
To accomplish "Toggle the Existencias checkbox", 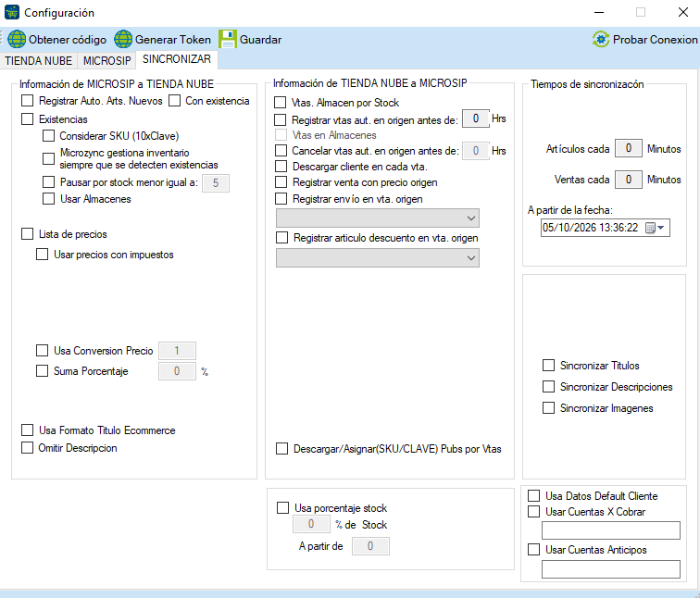I will coord(27,119).
